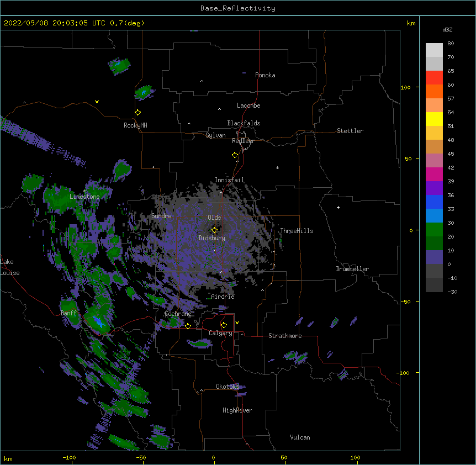This screenshot has width=476, height=465.
Task: Click the green echo south of Calgary label
Action: (x=200, y=344)
